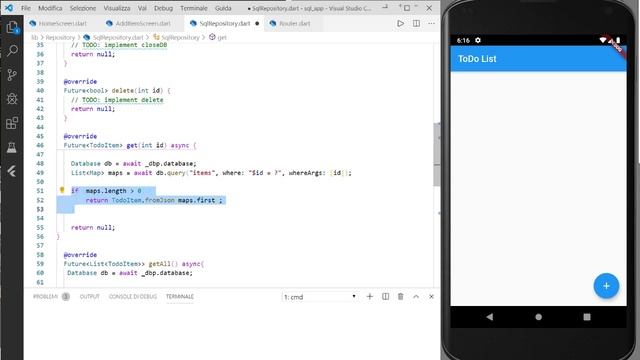The height and width of the screenshot is (360, 640).
Task: Open editor More Actions ellipsis
Action: pos(431,24)
